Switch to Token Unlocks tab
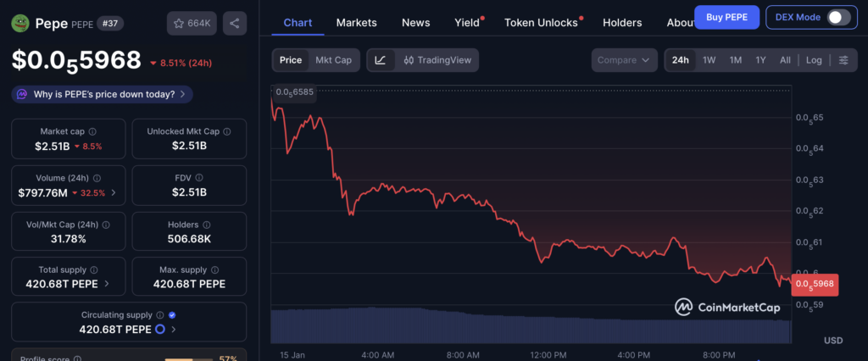The width and height of the screenshot is (868, 361). coord(541,23)
